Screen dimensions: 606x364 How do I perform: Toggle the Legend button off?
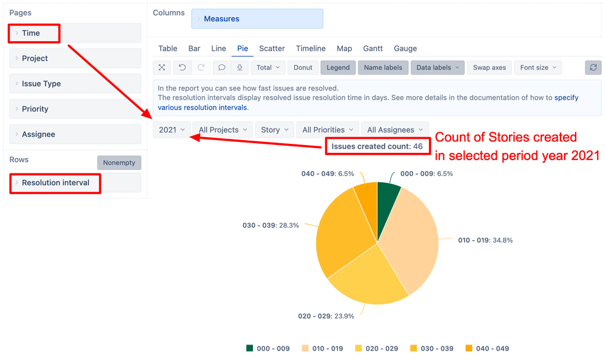tap(338, 68)
